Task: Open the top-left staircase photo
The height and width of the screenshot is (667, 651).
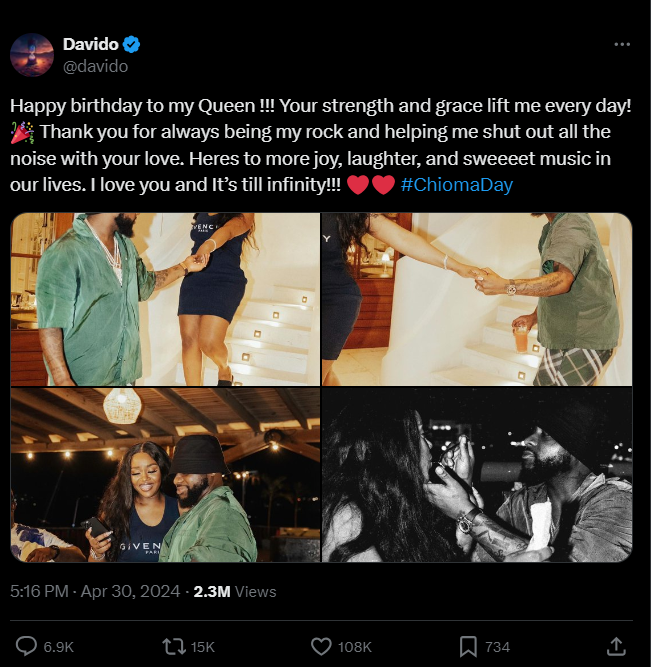Action: pyautogui.click(x=165, y=299)
